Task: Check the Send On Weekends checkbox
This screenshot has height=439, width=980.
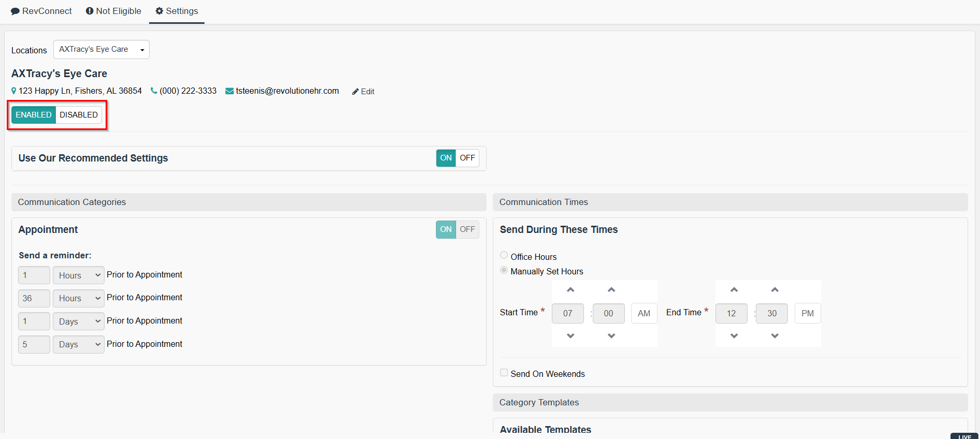Action: pos(504,373)
